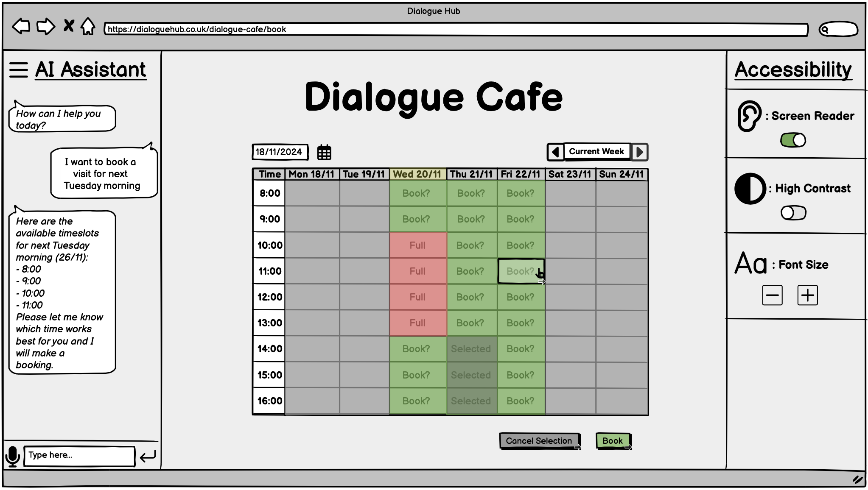Enable the High Contrast toggle
The width and height of the screenshot is (868, 490).
pos(792,213)
